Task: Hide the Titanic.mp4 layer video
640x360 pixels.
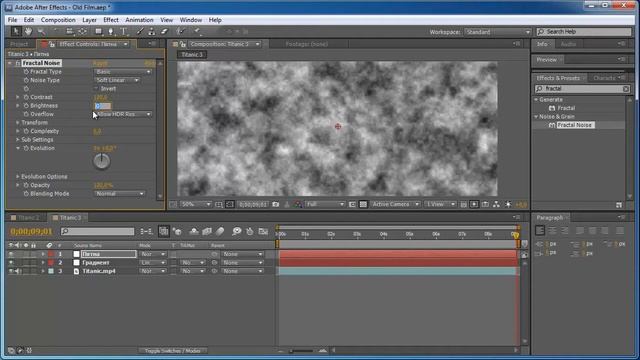Action: pyautogui.click(x=11, y=271)
